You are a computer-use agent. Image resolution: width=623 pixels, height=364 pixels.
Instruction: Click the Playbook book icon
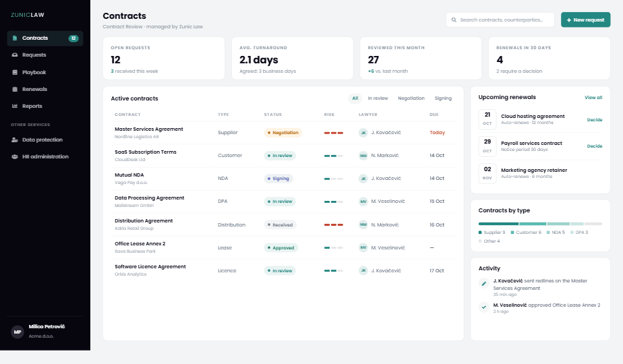tap(15, 72)
